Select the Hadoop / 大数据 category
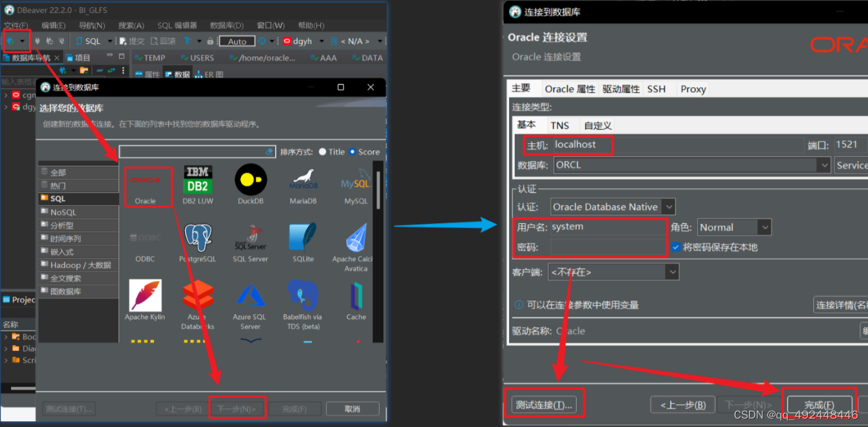The width and height of the screenshot is (868, 427). tap(79, 265)
